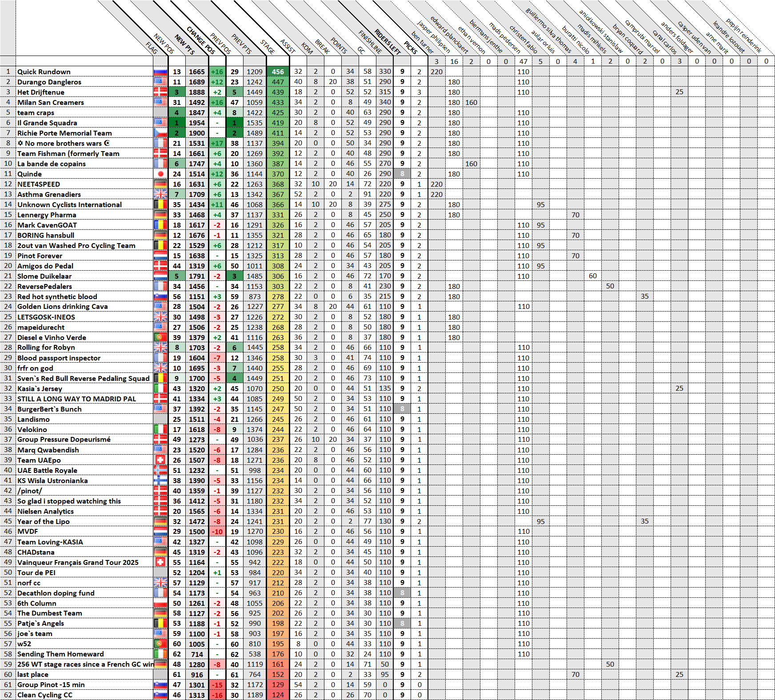Click the flag for Vainqueur Français Grand Tour 2025

tap(160, 562)
